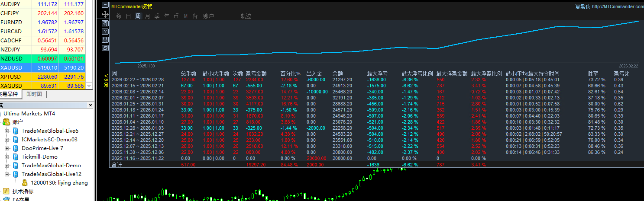This screenshot has height=201, width=644.
Task: Select the EURCAD symbol row
Action: (43, 31)
